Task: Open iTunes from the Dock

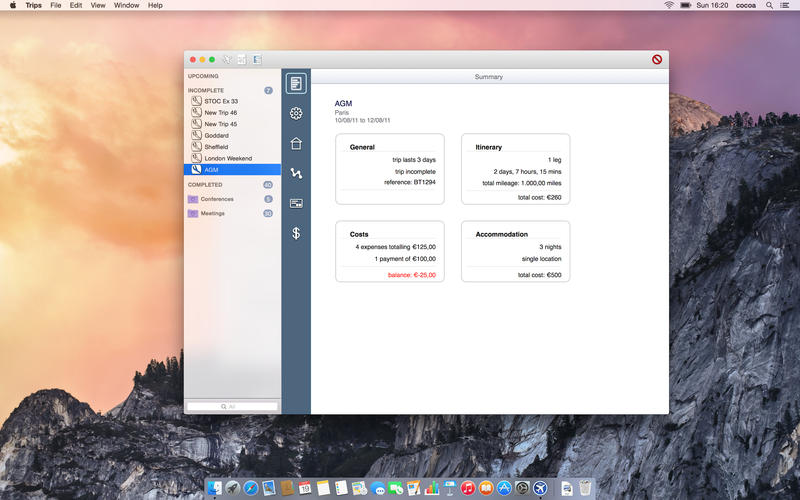Action: 467,488
